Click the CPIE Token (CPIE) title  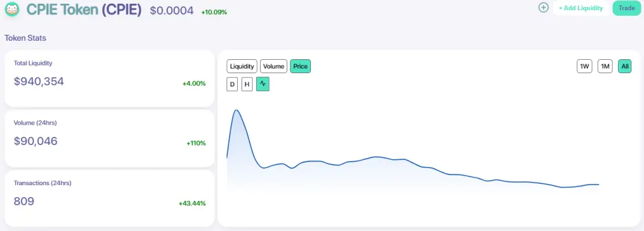pos(84,10)
